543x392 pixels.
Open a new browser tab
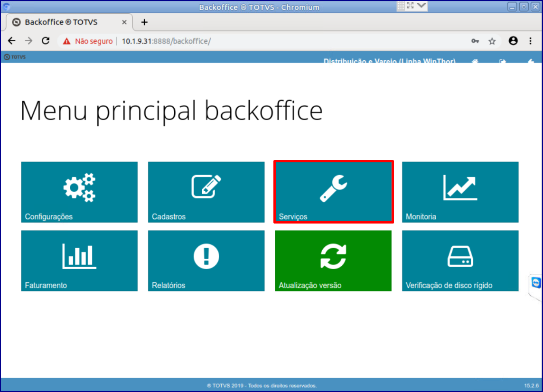[x=144, y=22]
